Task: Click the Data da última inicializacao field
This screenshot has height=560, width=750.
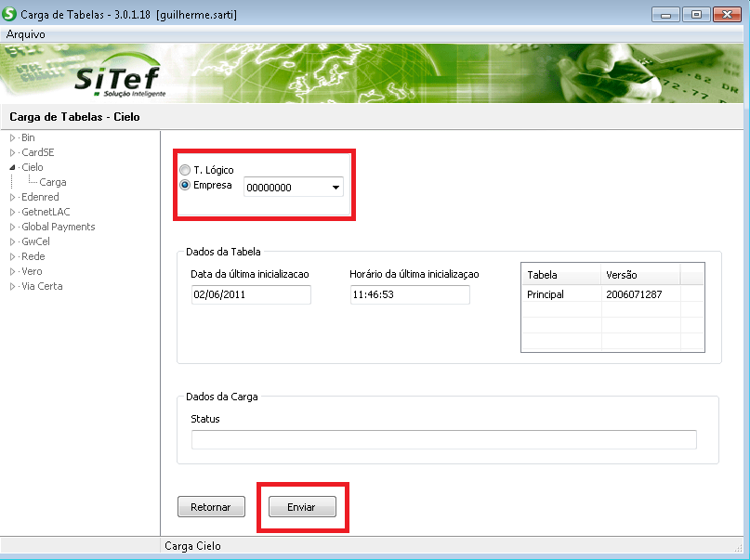Action: (251, 294)
